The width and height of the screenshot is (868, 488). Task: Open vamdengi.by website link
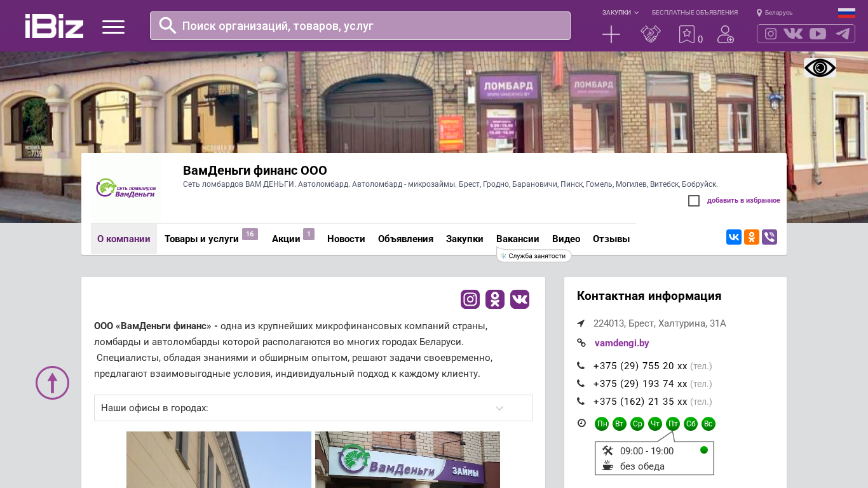[x=621, y=343]
